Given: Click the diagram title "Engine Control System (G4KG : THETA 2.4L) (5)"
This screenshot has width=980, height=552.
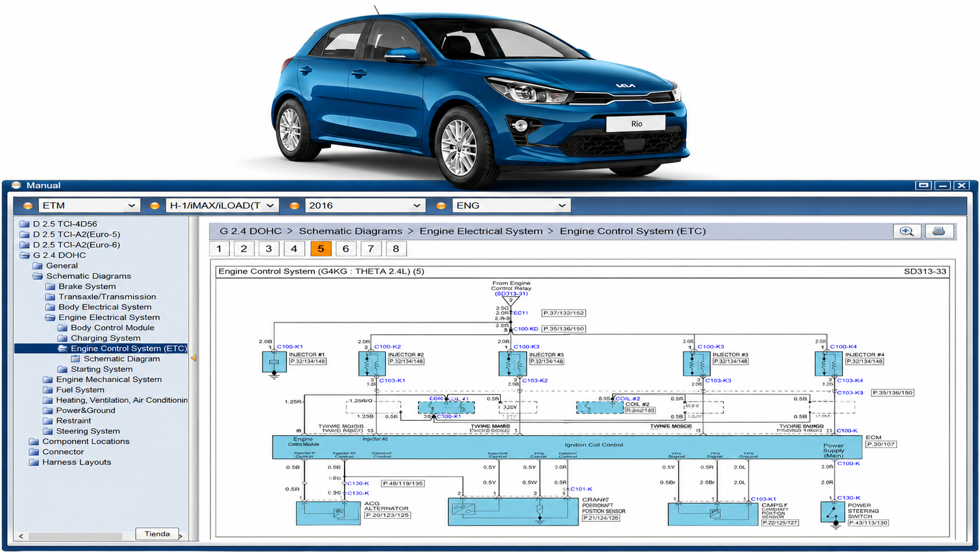Looking at the screenshot, I should (321, 272).
